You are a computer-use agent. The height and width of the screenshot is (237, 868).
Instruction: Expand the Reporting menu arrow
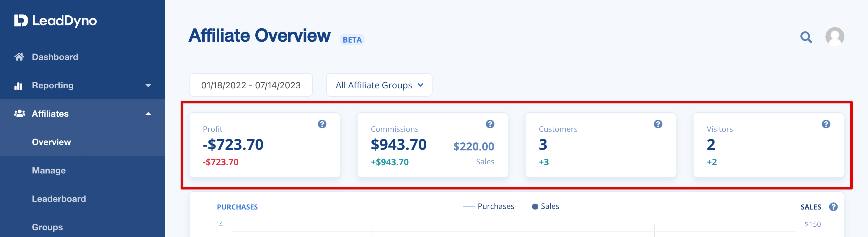pyautogui.click(x=148, y=85)
